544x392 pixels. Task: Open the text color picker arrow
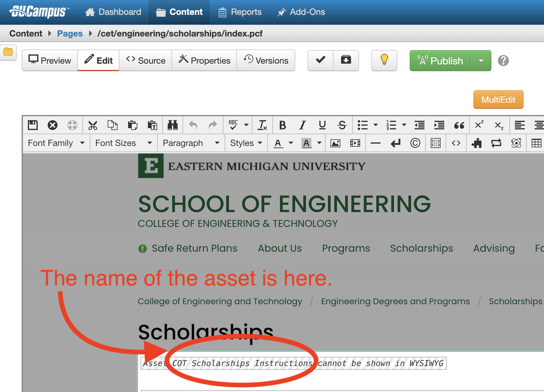tap(291, 143)
